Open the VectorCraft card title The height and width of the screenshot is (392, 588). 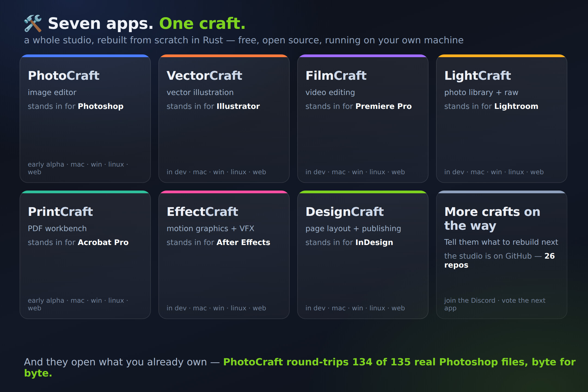(x=204, y=76)
